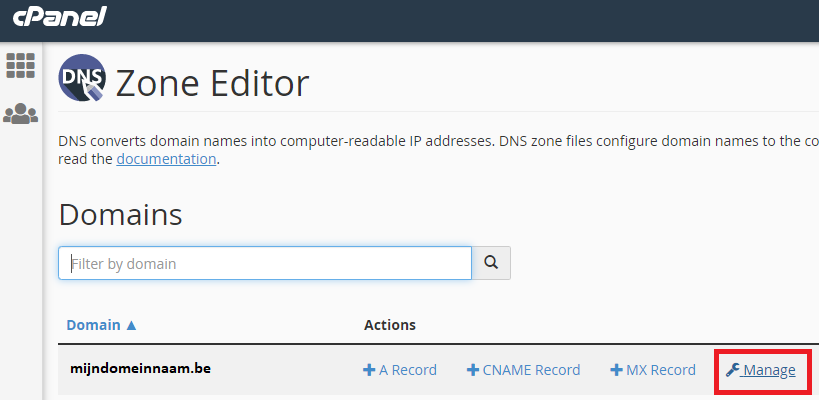Click the DNS Zone Editor icon
The width and height of the screenshot is (819, 400).
pos(82,78)
